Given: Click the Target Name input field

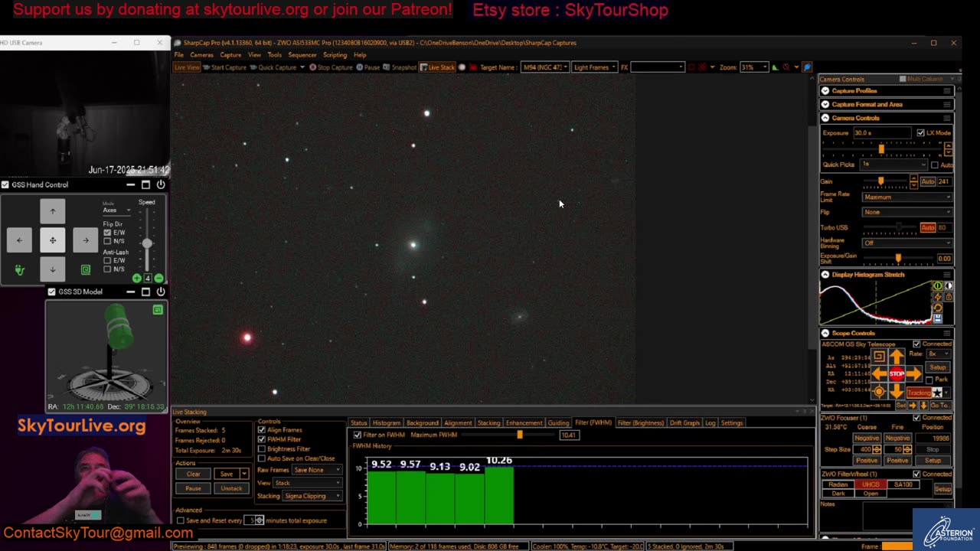Looking at the screenshot, I should [545, 67].
